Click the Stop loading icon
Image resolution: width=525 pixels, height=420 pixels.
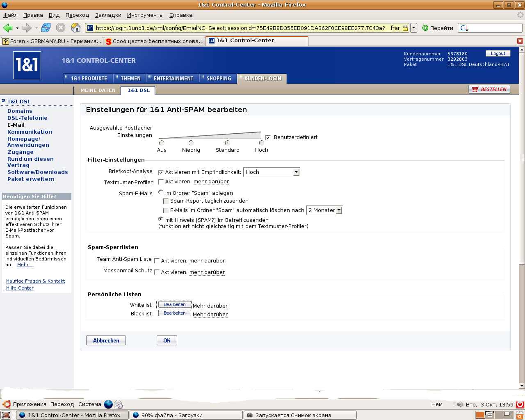tap(61, 28)
